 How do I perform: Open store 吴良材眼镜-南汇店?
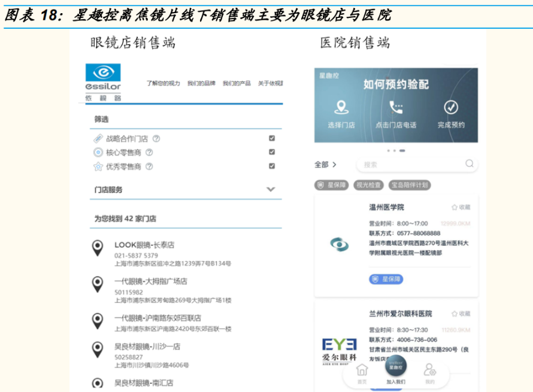pyautogui.click(x=144, y=383)
